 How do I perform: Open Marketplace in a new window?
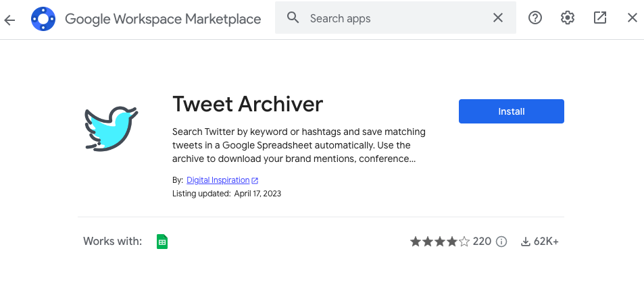point(600,18)
